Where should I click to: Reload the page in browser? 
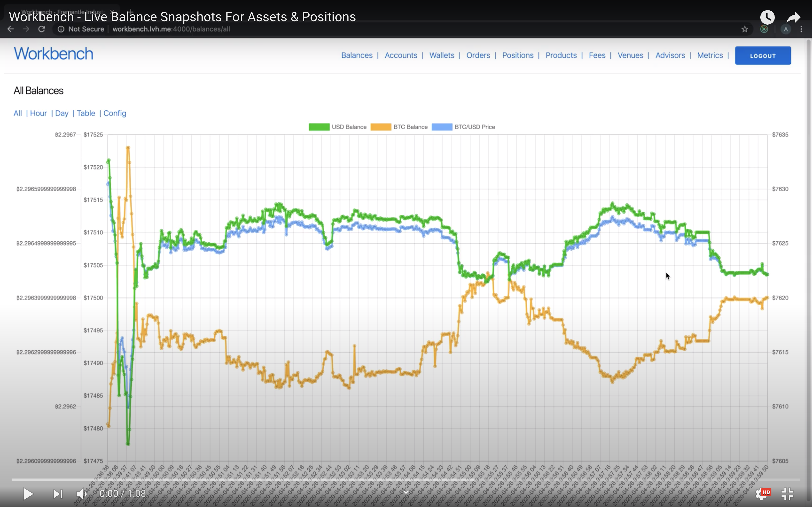click(x=42, y=29)
